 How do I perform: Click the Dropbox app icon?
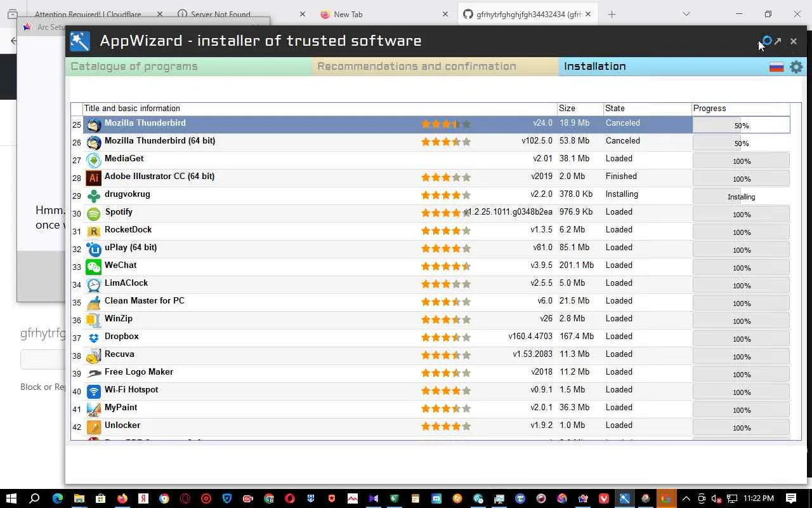click(x=94, y=338)
